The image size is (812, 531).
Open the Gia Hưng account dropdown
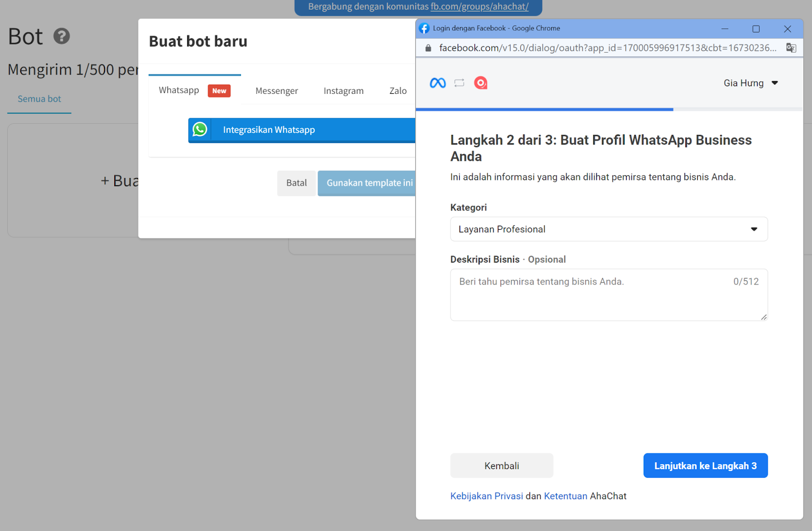click(751, 83)
